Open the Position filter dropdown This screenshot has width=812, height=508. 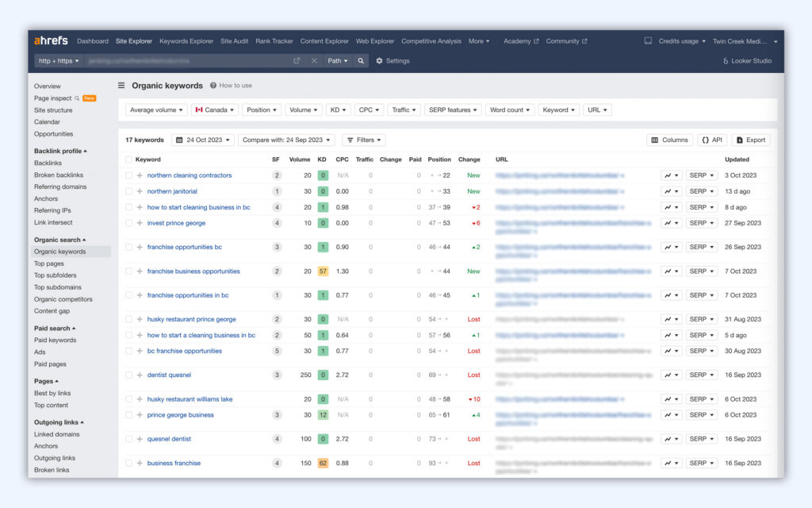pos(262,110)
